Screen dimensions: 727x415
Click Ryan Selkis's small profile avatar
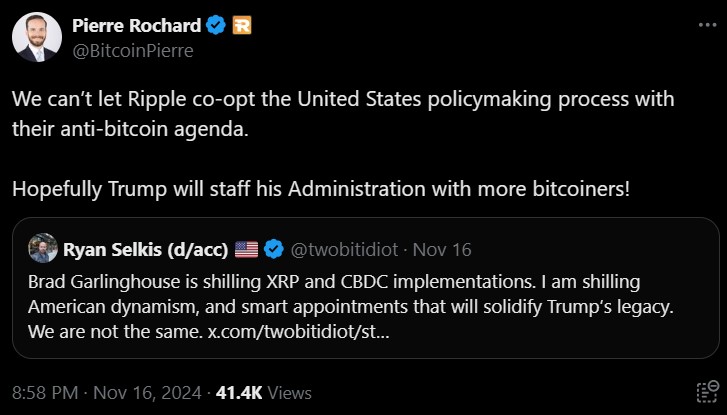[42, 249]
